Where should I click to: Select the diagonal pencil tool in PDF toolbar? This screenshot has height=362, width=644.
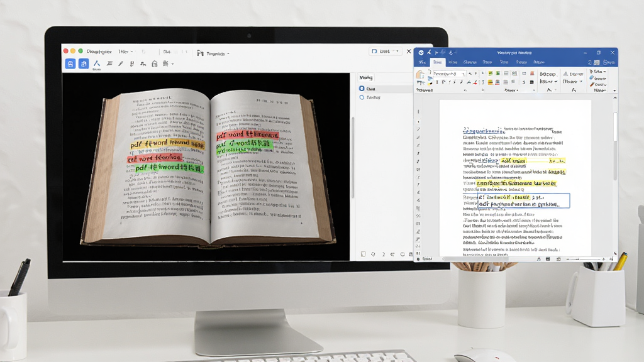121,63
